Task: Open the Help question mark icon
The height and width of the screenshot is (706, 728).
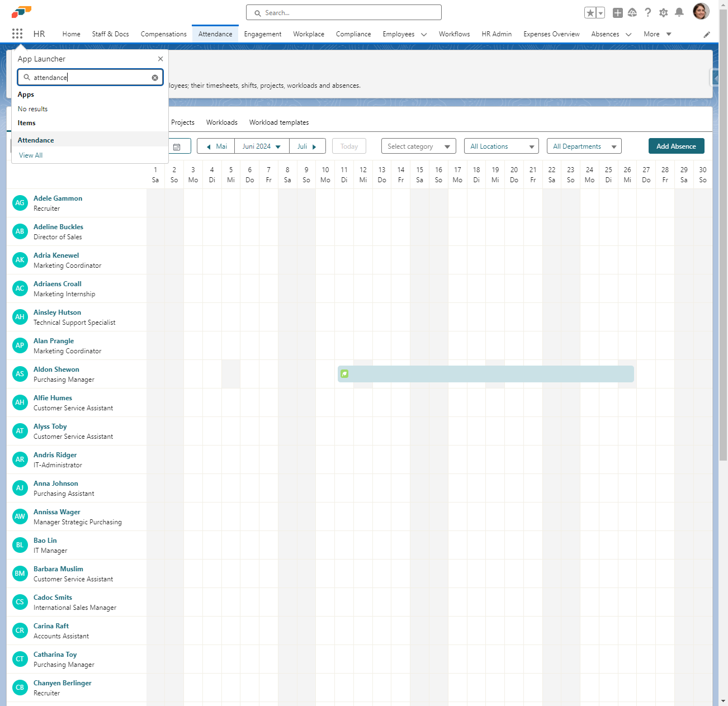Action: tap(647, 12)
